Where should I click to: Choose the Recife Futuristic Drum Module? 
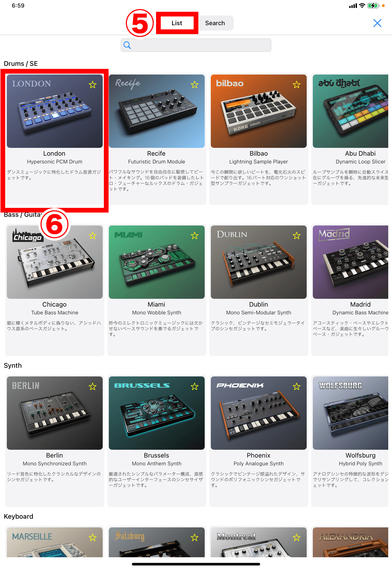pyautogui.click(x=157, y=139)
